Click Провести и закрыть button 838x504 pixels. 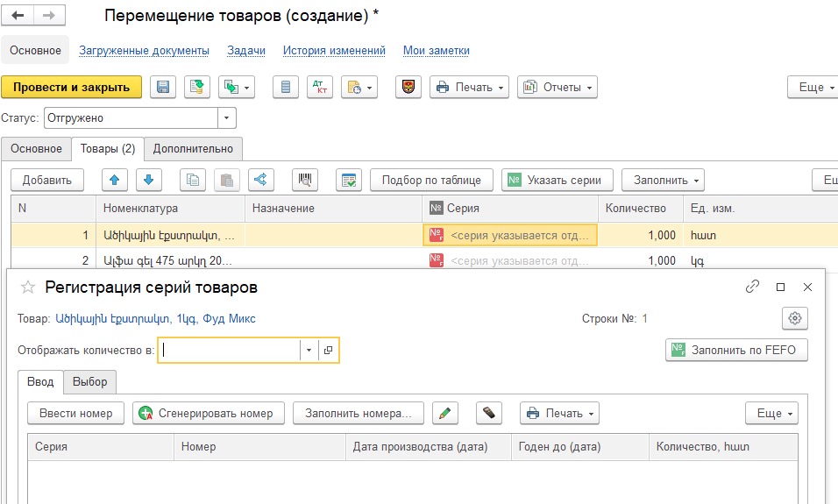pos(72,87)
